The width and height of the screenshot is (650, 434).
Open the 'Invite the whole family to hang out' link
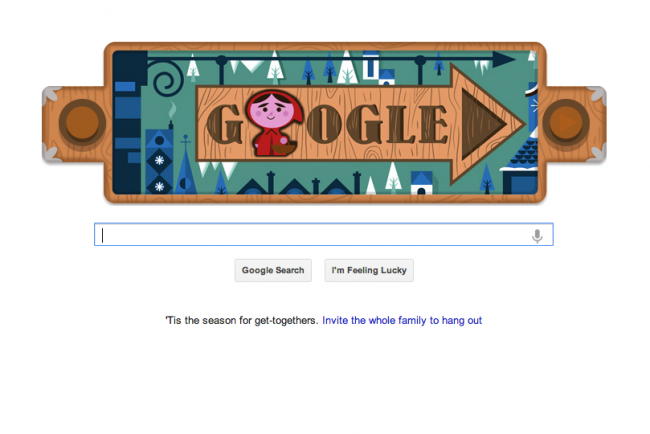click(x=402, y=320)
